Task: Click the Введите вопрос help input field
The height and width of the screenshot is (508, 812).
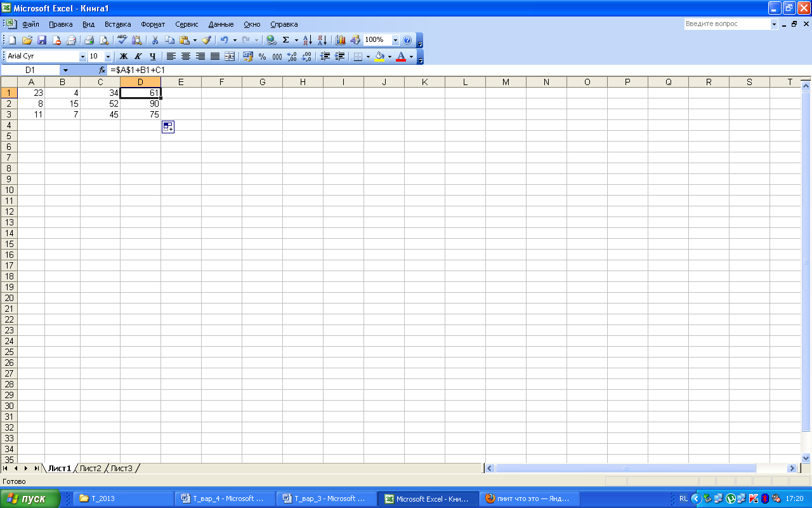Action: [x=727, y=24]
